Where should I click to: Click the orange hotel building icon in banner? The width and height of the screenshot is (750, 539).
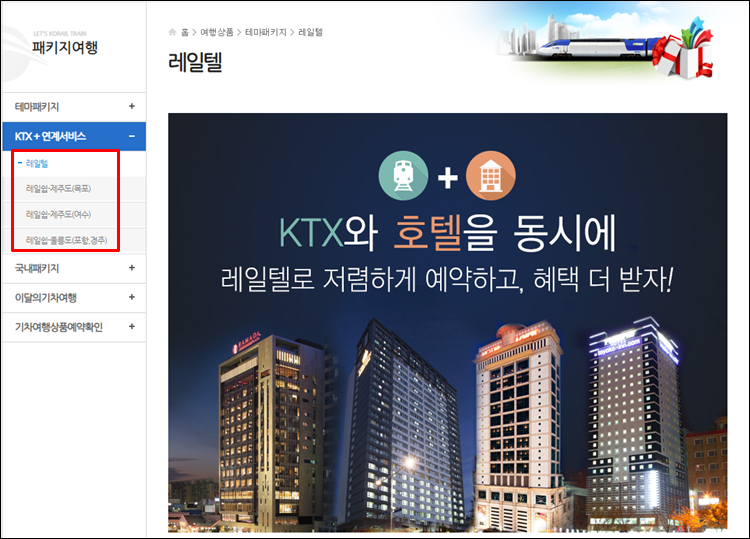[x=491, y=176]
